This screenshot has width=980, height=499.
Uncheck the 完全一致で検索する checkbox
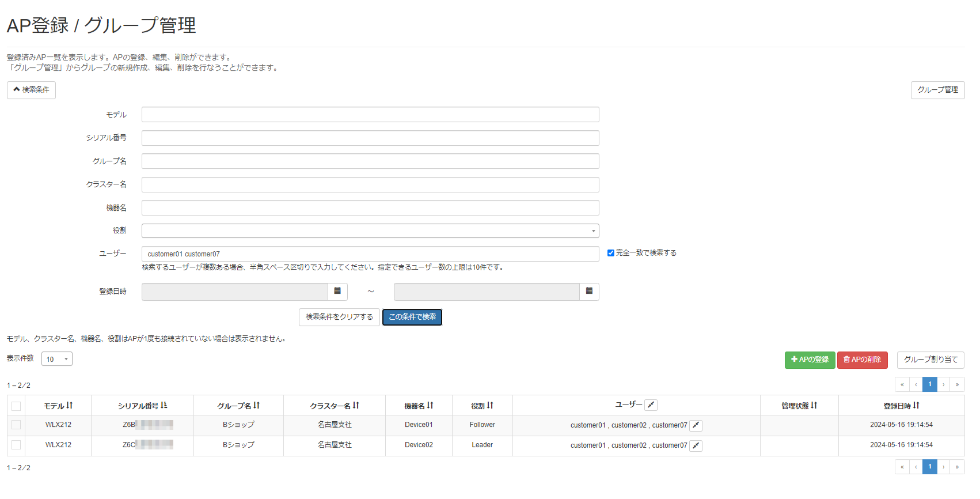coord(611,253)
